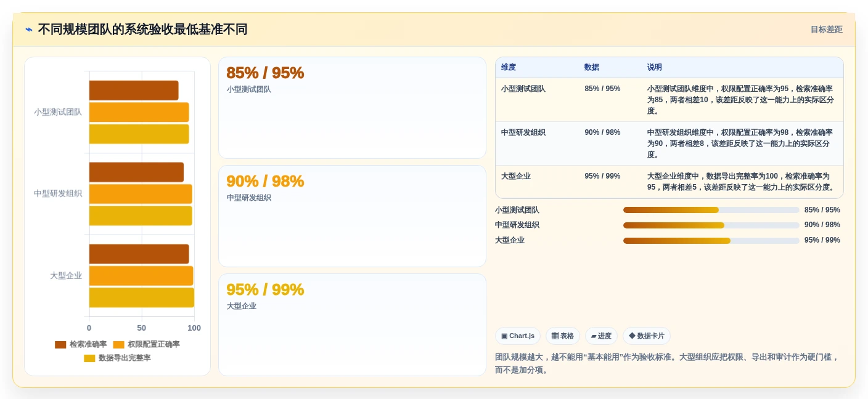The height and width of the screenshot is (399, 868).
Task: Toggle the 检索准确率 legend entry
Action: pos(81,344)
